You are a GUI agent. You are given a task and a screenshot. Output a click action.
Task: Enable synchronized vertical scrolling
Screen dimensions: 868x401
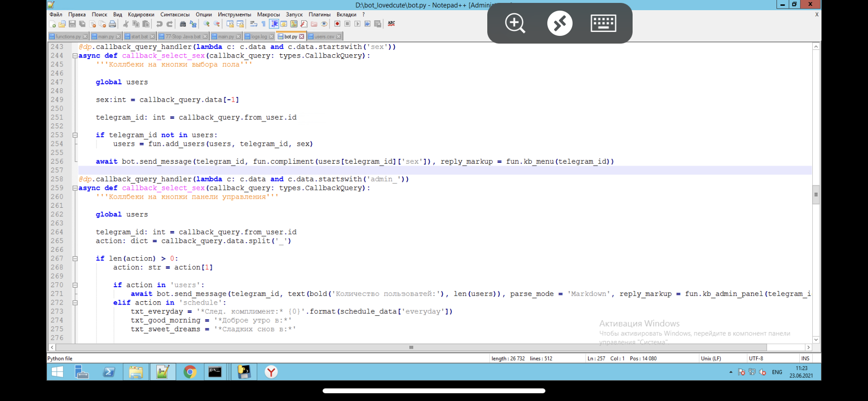point(230,24)
